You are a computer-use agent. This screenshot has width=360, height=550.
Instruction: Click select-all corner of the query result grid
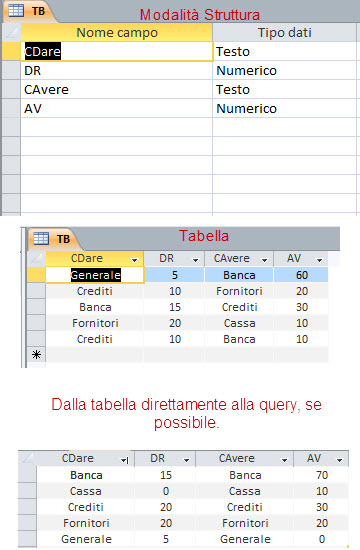click(x=27, y=458)
